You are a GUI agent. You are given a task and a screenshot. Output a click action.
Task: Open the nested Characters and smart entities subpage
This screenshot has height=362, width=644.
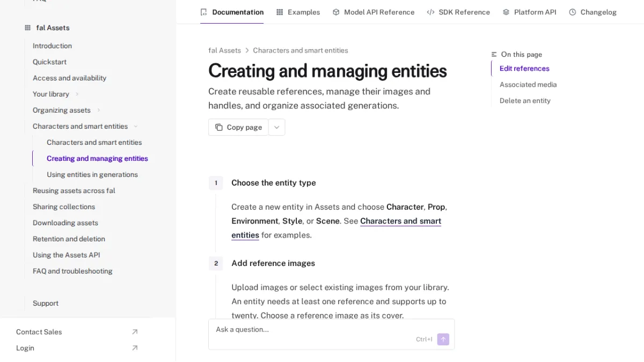tap(94, 143)
